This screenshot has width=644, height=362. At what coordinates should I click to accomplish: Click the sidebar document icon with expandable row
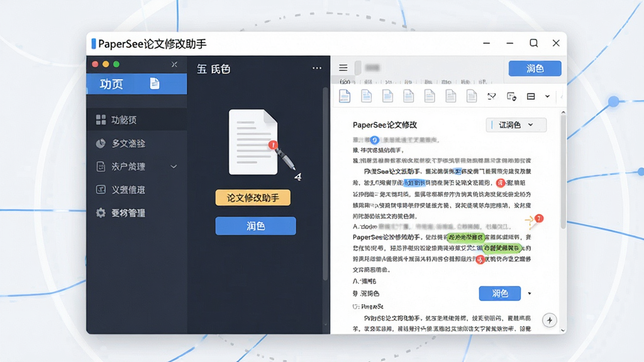[x=101, y=166]
